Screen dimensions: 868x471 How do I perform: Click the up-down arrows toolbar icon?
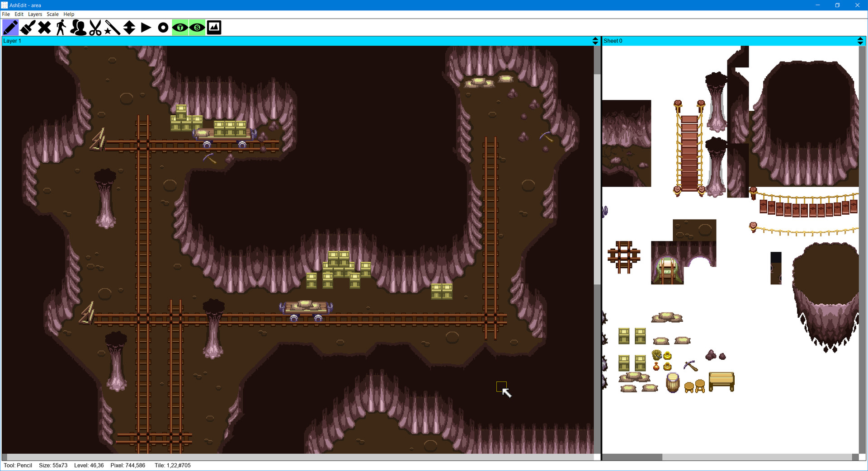coord(129,28)
